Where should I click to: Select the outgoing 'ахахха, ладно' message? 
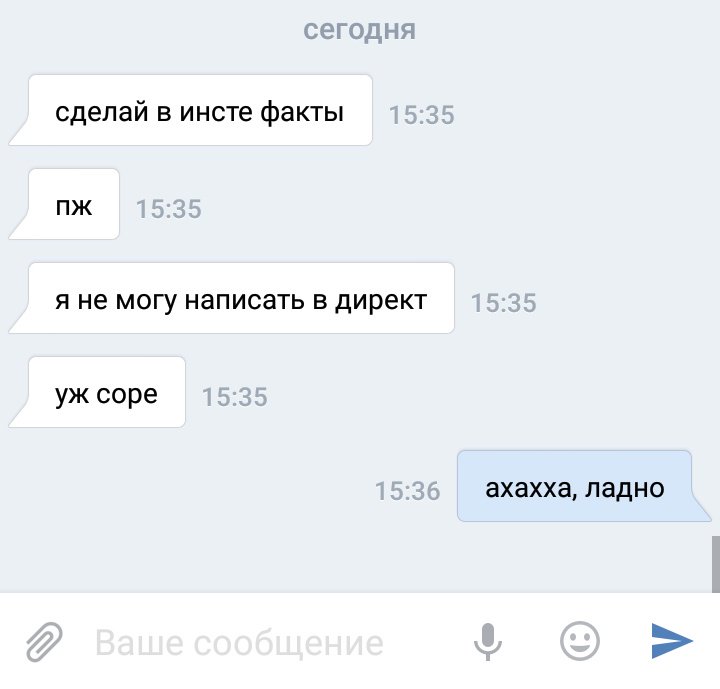point(584,486)
